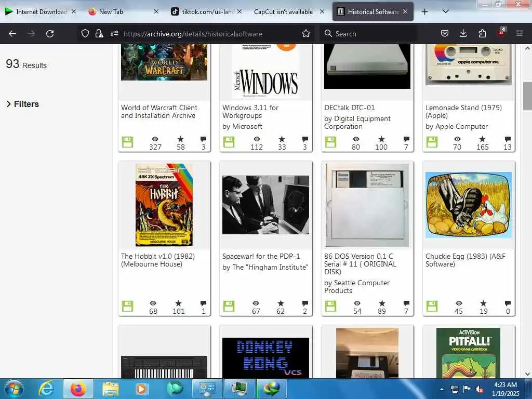Click The Hobbit cover thumbnail
The image size is (532, 399).
(164, 205)
